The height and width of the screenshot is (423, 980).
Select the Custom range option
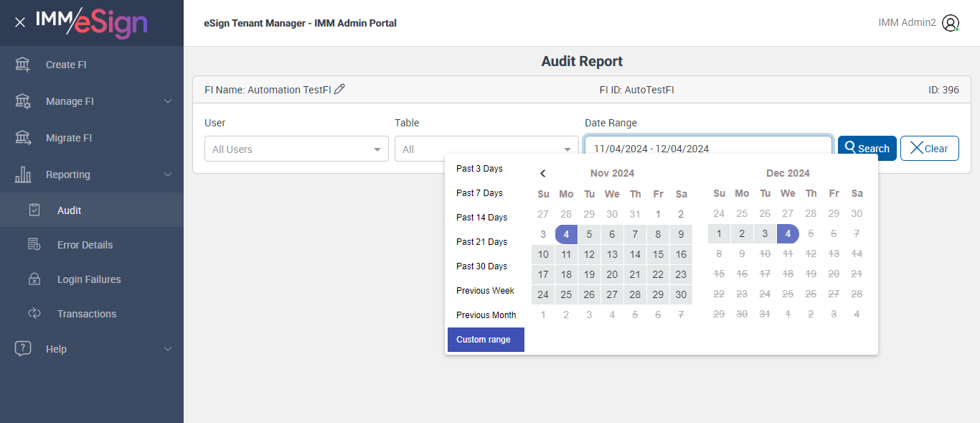tap(486, 340)
